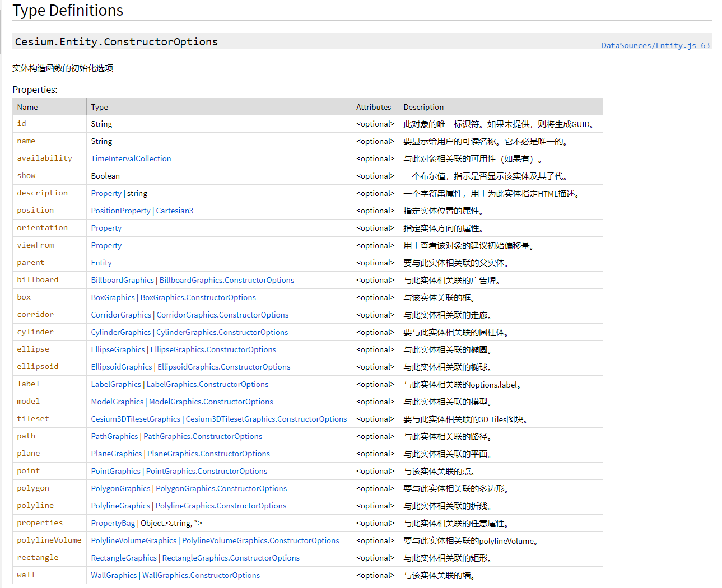Open EllipsoidGraphics.ConstructorOptions link
The image size is (722, 588).
tap(224, 367)
